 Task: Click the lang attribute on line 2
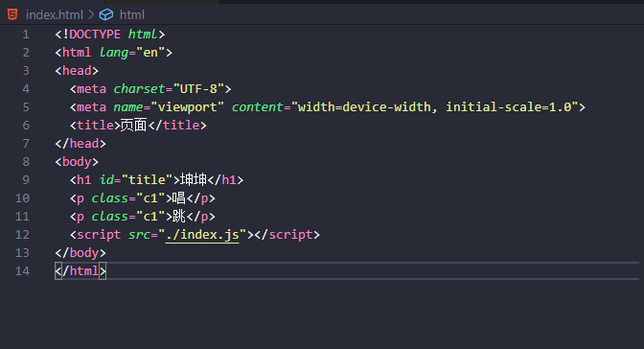(x=114, y=53)
